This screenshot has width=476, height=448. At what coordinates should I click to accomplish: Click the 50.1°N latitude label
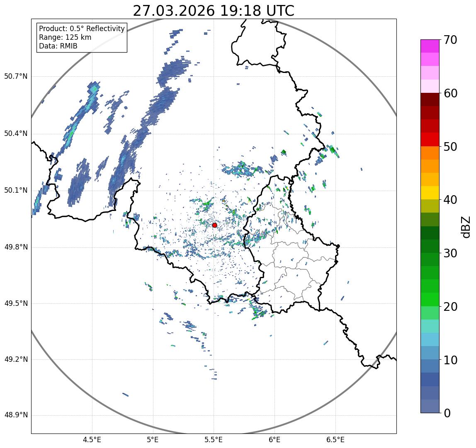[16, 191]
